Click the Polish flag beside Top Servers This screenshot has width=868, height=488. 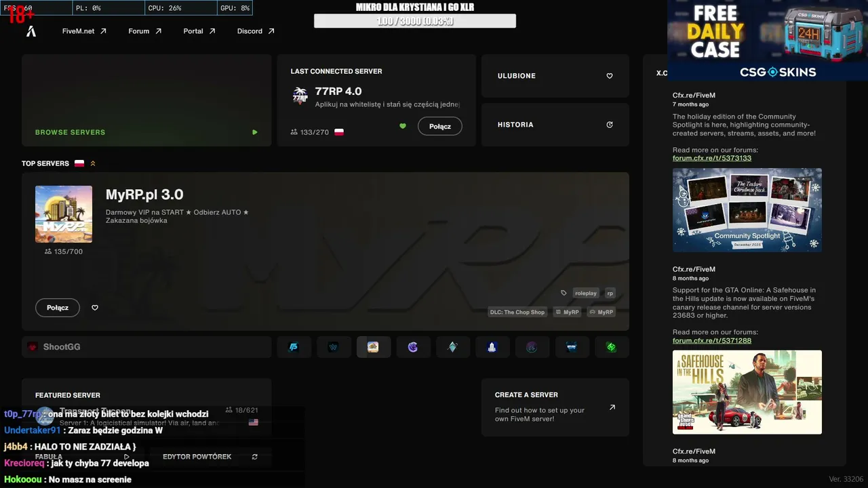click(x=79, y=163)
